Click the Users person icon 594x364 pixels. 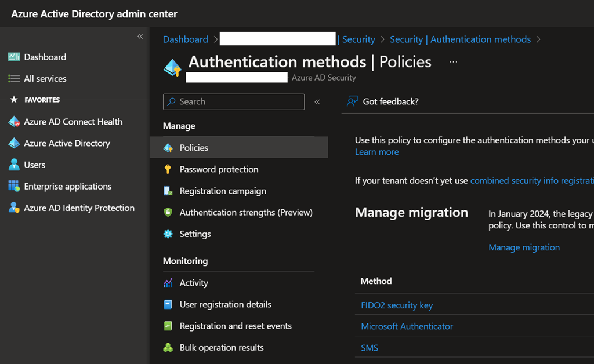14,165
